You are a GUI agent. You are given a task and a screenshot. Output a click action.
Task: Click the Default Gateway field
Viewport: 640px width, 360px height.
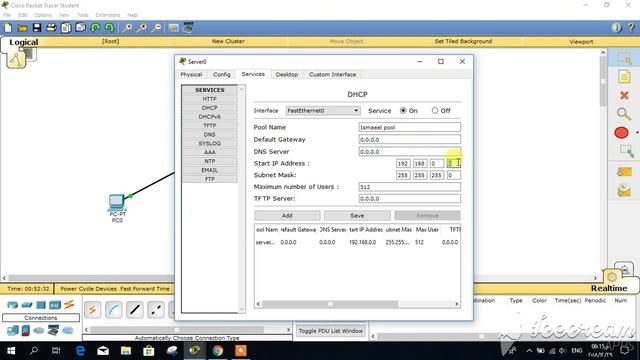coord(410,140)
